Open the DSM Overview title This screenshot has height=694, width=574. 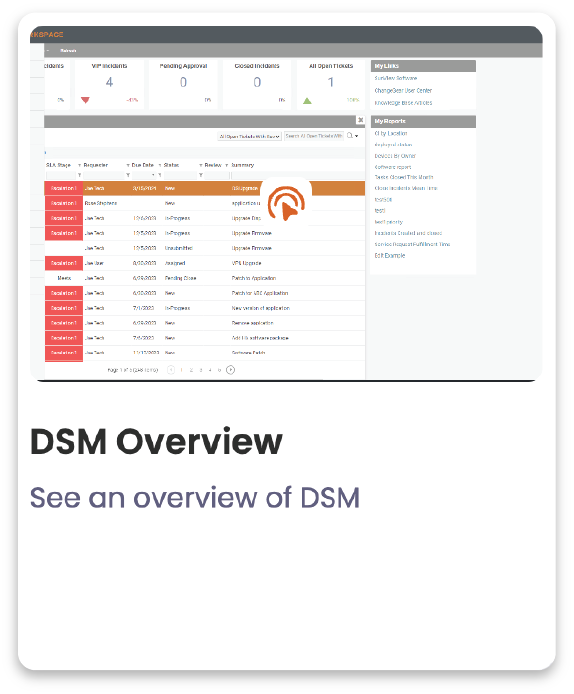coord(156,441)
